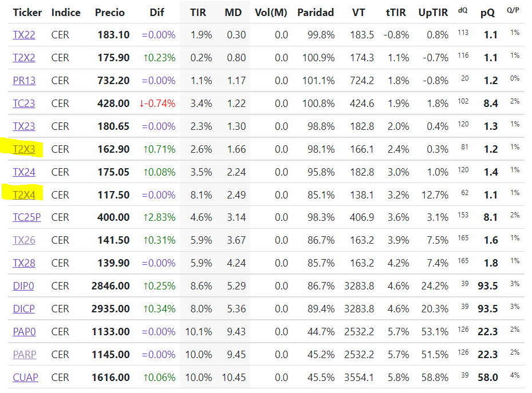Click the Q/P column header

point(513,10)
